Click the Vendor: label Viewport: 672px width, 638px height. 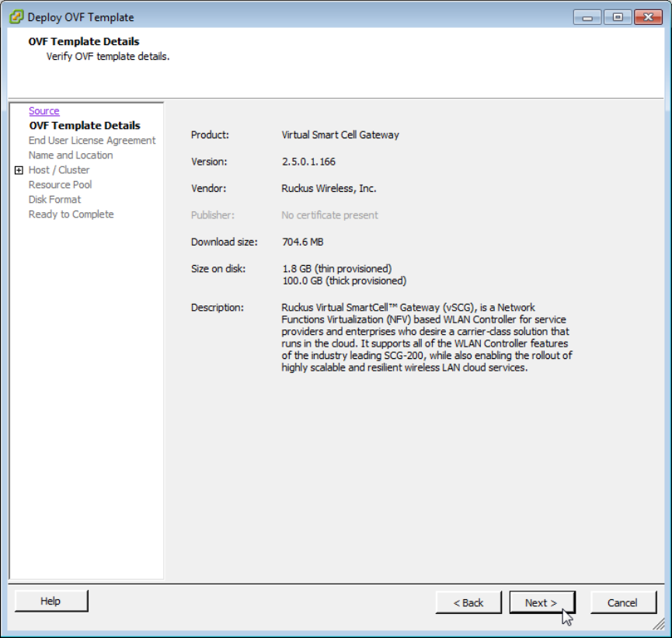[209, 188]
